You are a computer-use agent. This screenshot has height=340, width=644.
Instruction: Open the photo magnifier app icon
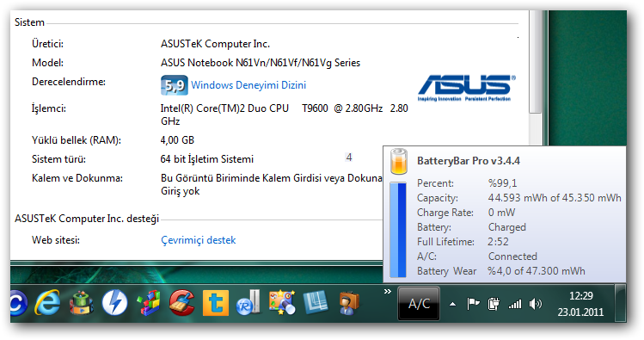tap(282, 303)
